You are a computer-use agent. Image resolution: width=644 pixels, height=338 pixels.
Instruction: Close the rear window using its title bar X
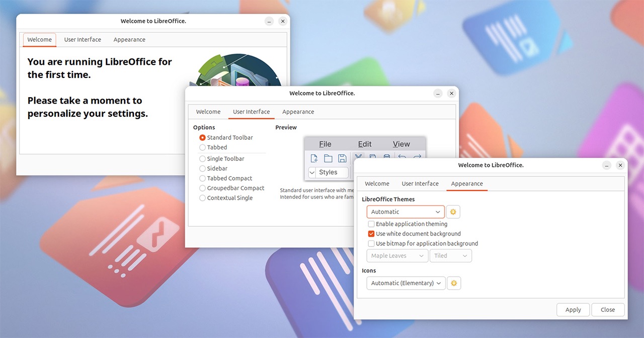pos(283,21)
